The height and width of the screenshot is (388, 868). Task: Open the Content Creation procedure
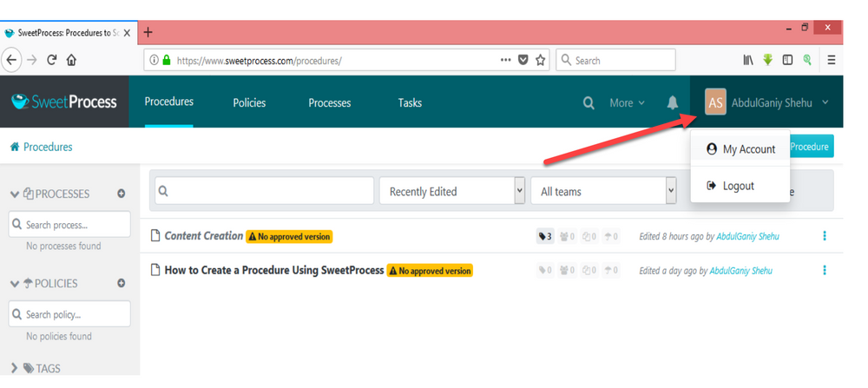click(x=204, y=236)
